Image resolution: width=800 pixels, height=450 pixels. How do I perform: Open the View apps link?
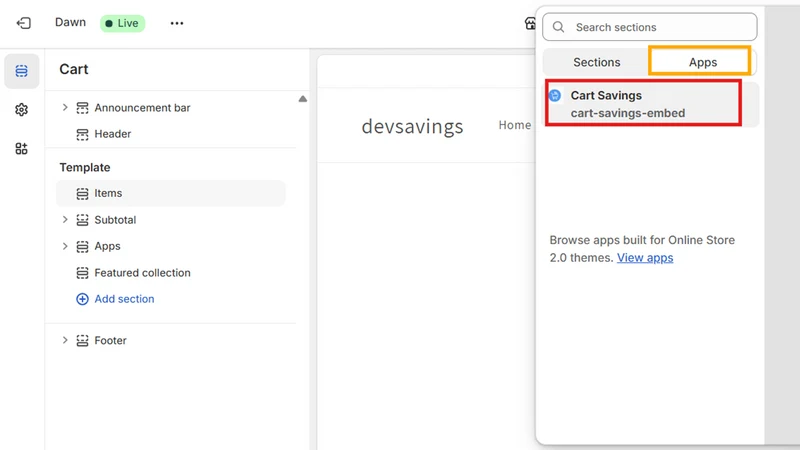point(645,258)
